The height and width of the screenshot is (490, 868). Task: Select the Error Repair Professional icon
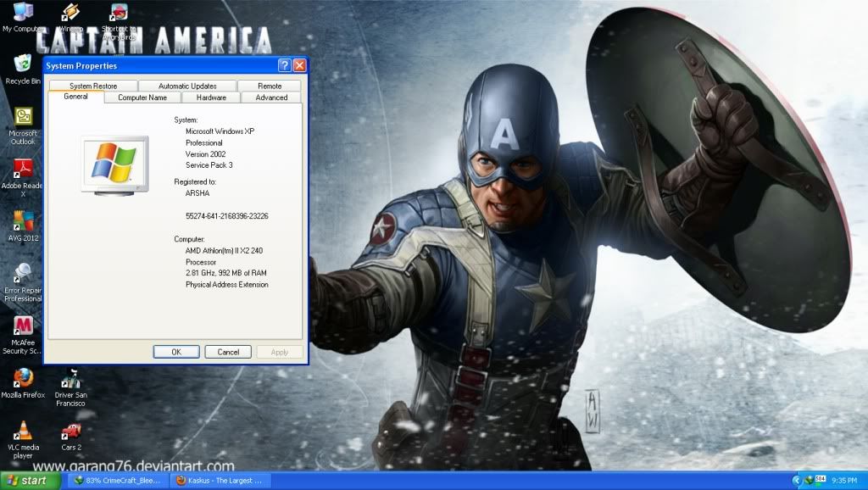coord(23,283)
